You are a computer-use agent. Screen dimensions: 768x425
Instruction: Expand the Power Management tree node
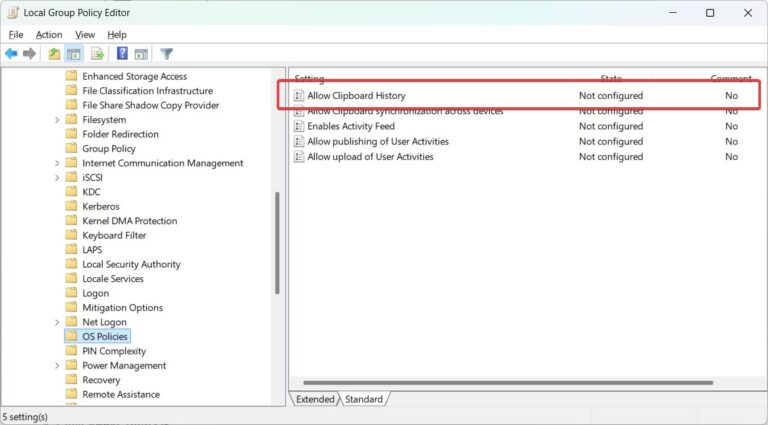[57, 366]
